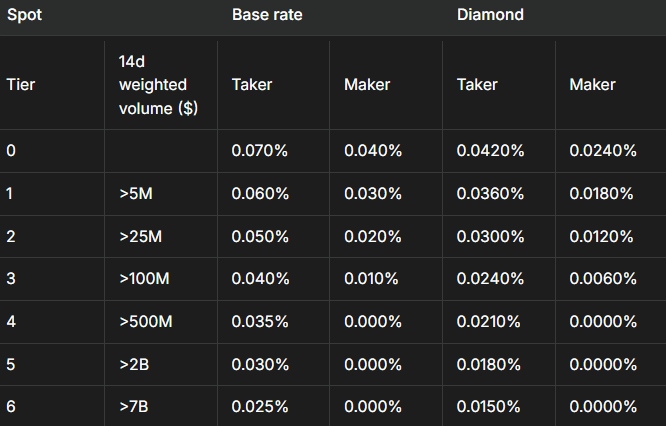Click base maker rate 0.010%
This screenshot has height=426, width=666.
[x=371, y=279]
